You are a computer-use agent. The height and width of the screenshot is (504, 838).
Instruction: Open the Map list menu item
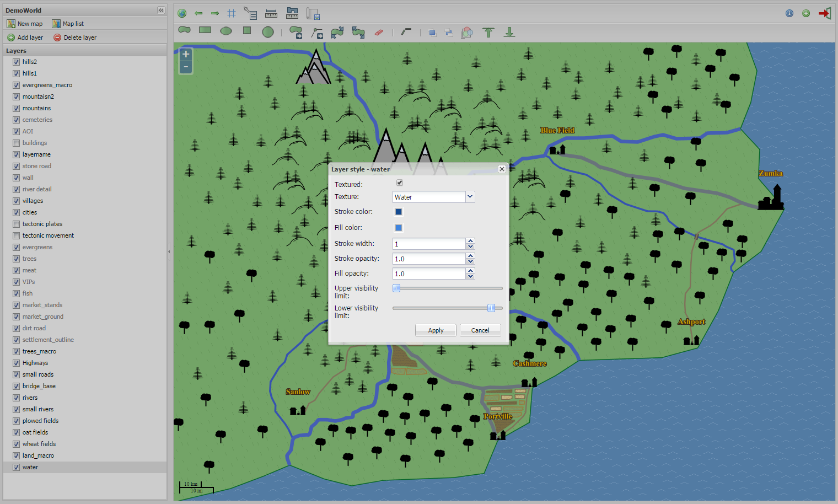tap(68, 24)
